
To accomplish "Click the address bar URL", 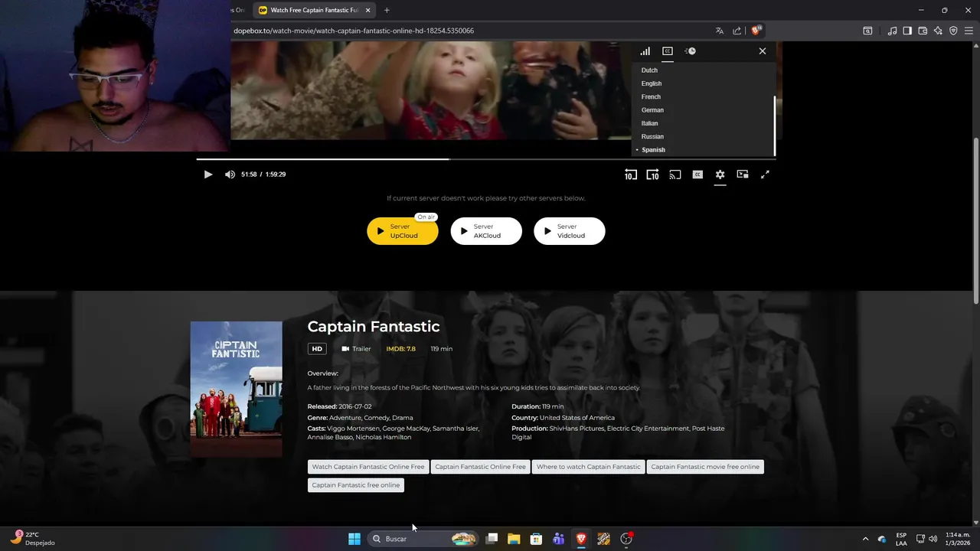I will tap(354, 31).
